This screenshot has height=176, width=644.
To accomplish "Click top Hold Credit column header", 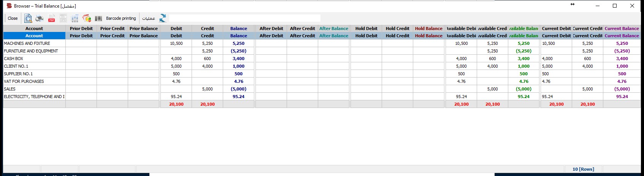I will [x=398, y=29].
